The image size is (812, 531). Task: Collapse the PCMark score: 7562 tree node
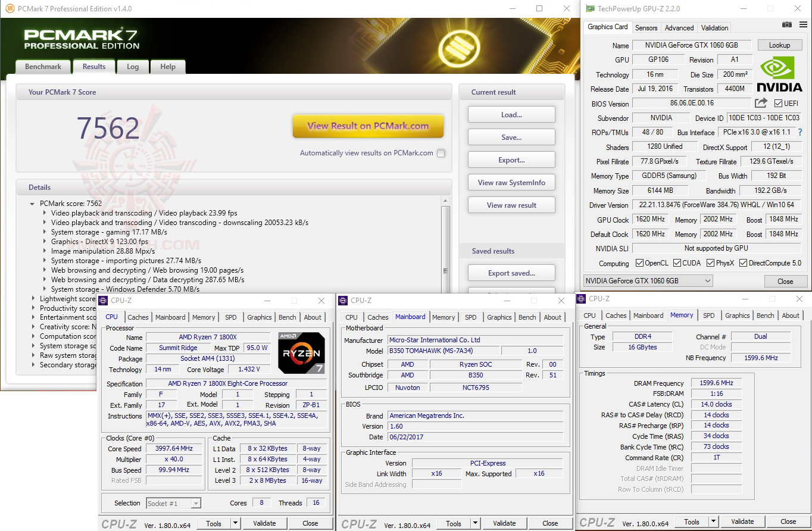click(x=32, y=204)
